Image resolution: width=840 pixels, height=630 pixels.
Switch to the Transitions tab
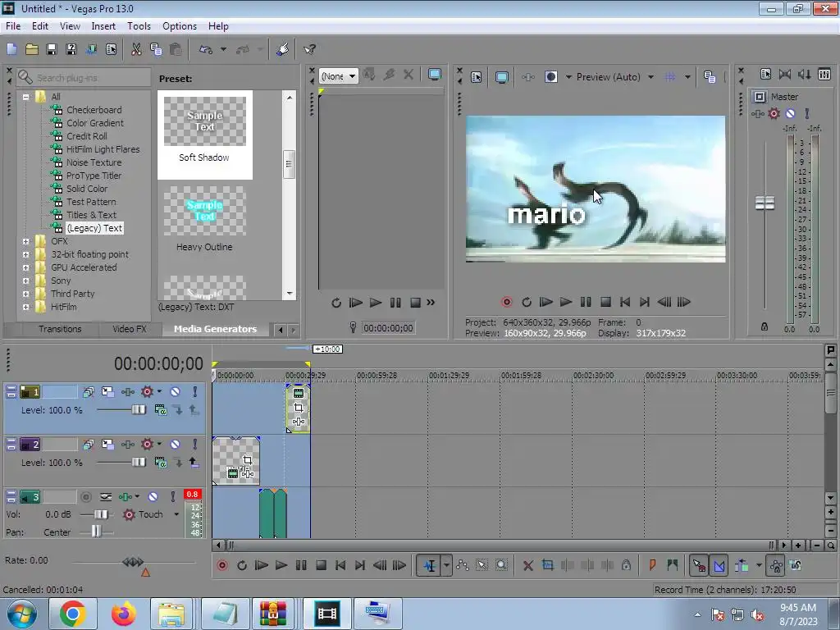pyautogui.click(x=60, y=329)
